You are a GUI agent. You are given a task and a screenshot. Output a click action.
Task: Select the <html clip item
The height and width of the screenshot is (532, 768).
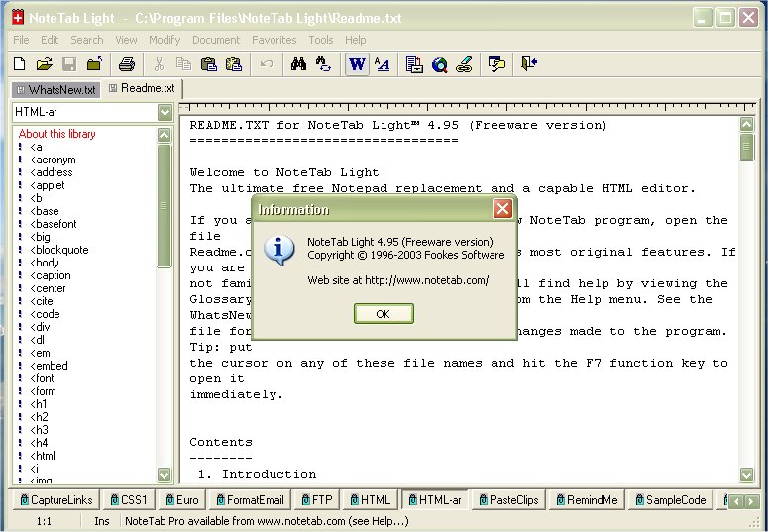click(43, 456)
